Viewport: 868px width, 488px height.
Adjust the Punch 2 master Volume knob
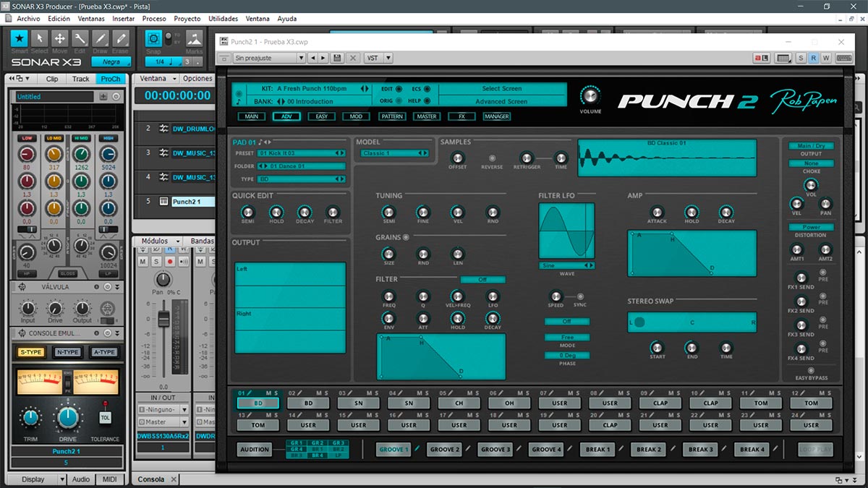(590, 96)
